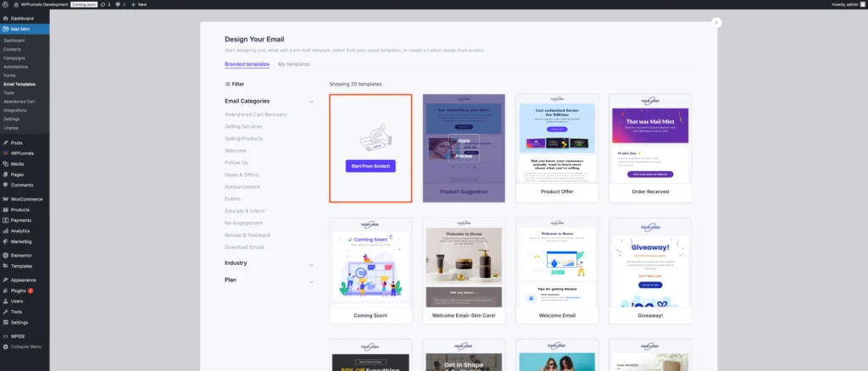
Task: Filter by Selling Services category
Action: 243,126
